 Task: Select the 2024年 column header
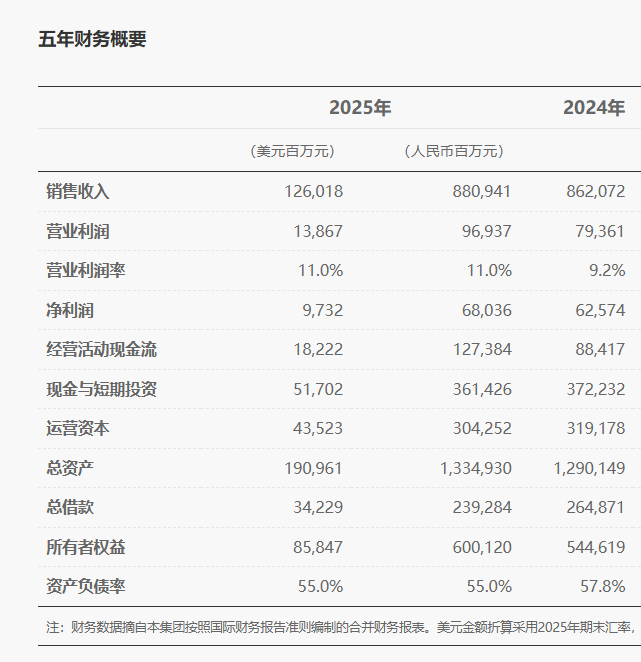(594, 108)
